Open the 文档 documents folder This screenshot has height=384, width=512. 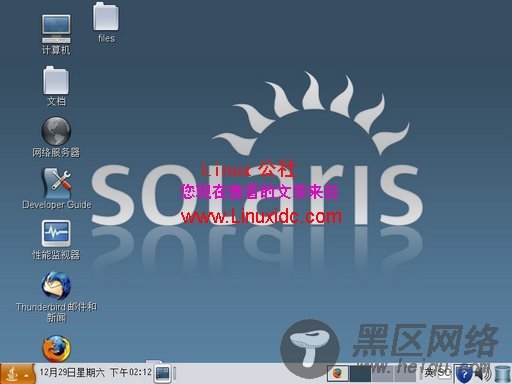[x=56, y=86]
